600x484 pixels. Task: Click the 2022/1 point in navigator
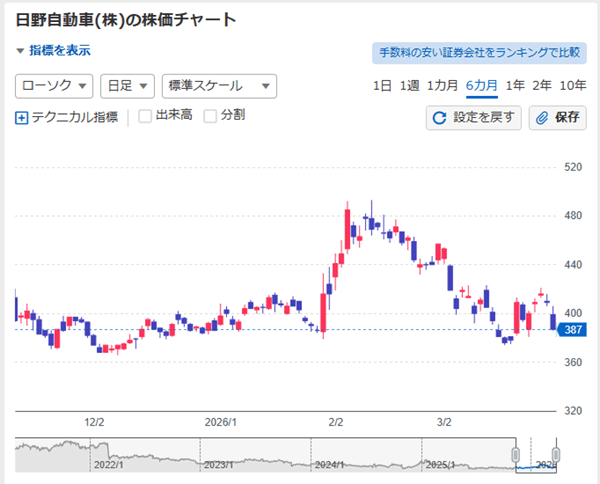pos(109,465)
